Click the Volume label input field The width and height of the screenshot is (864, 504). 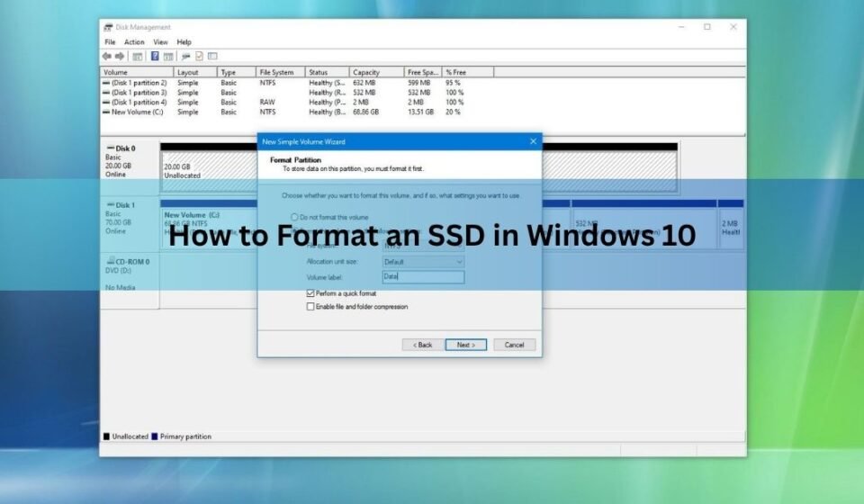(x=423, y=276)
